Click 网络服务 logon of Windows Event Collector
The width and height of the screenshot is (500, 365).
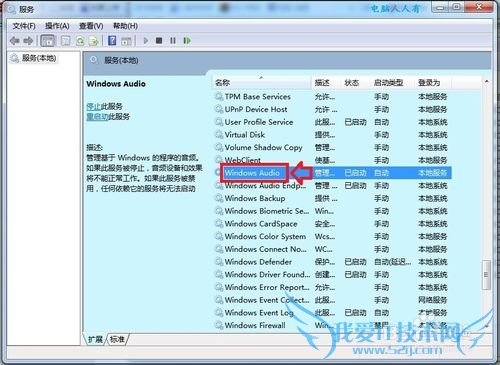[x=433, y=300]
